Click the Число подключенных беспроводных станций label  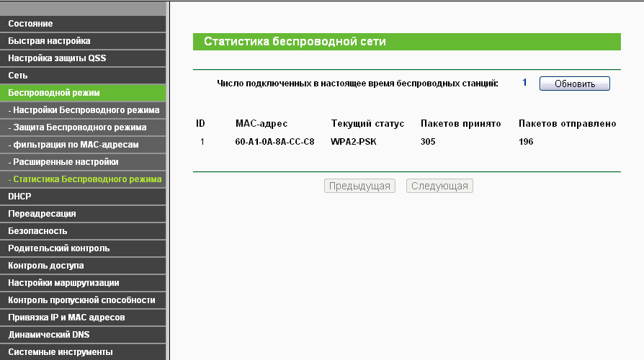coord(357,84)
